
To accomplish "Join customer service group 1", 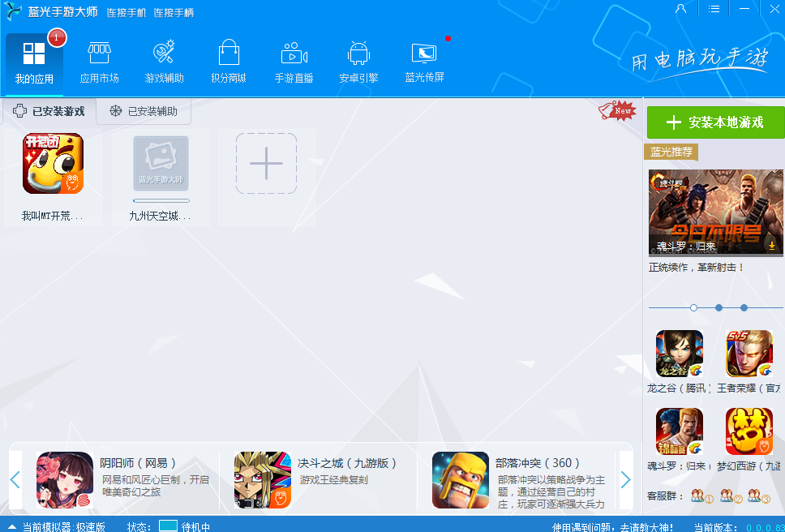I will tap(701, 496).
